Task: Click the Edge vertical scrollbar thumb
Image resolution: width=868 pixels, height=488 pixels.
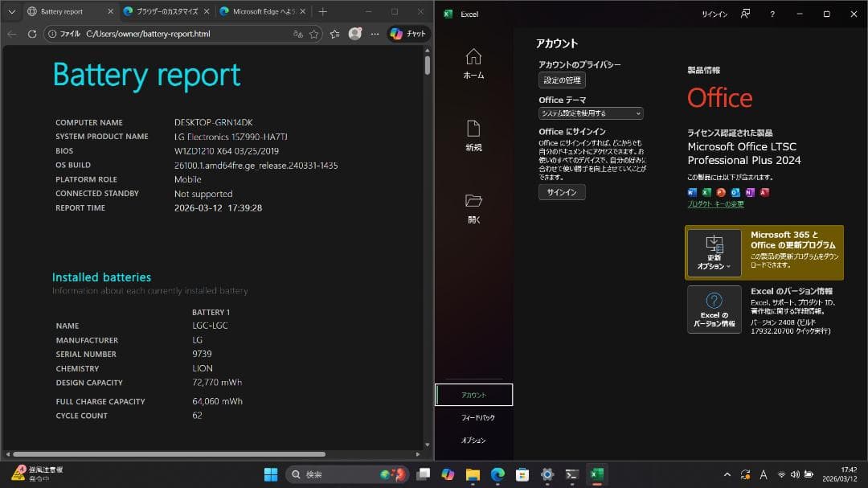Action: (427, 65)
